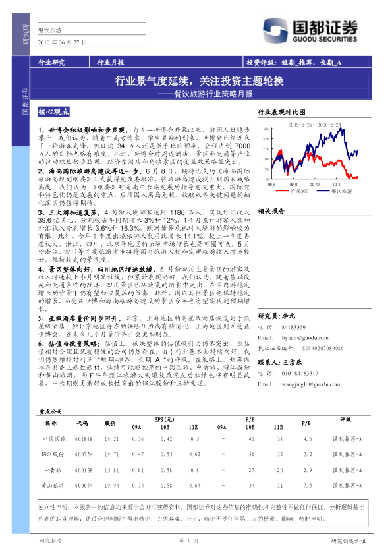Click company name '黄山旅游' in table

[x=53, y=486]
